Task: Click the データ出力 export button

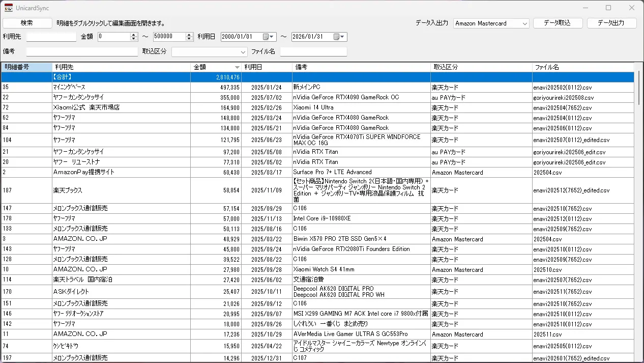Action: [x=611, y=23]
